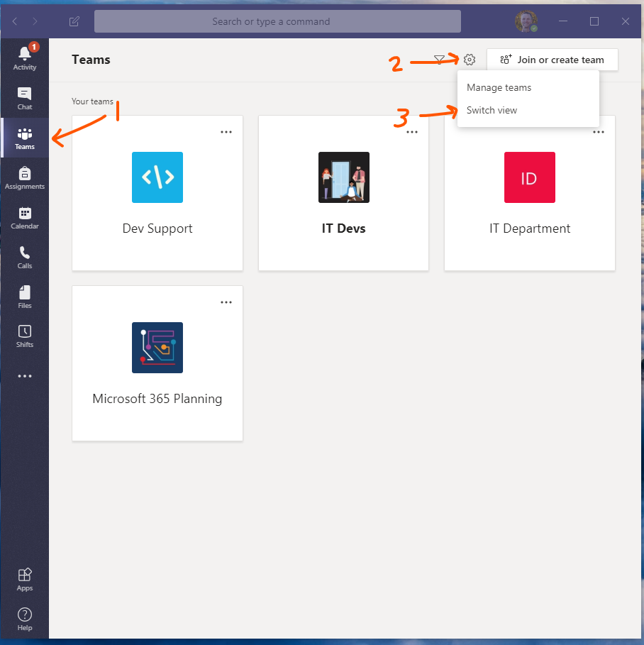Screen dimensions: 644x645
Task: Click the IT Department team name
Action: click(530, 228)
